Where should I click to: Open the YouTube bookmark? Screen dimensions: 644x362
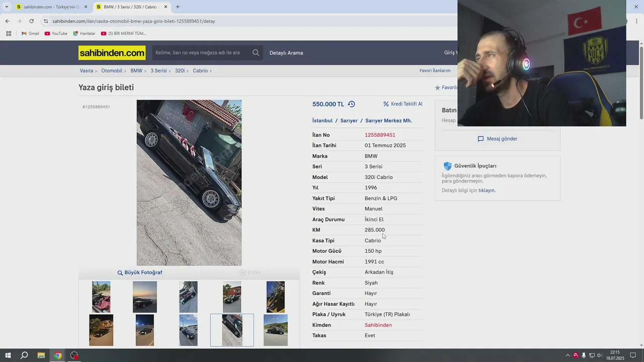coord(56,34)
